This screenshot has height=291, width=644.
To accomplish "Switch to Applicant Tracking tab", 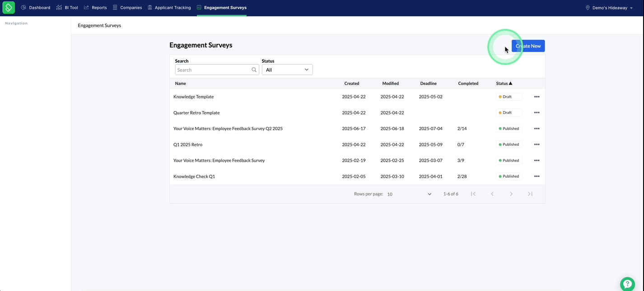I will tap(169, 8).
